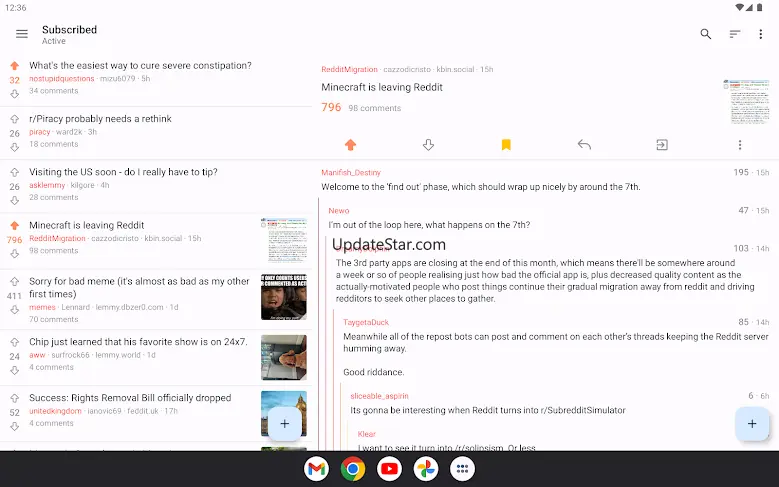Image resolution: width=779 pixels, height=487 pixels.
Task: Open post titled What's the easiest way to cure
Action: point(140,66)
